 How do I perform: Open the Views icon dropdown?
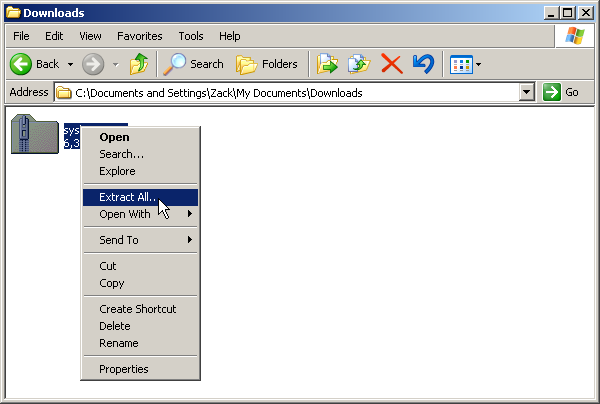(465, 64)
